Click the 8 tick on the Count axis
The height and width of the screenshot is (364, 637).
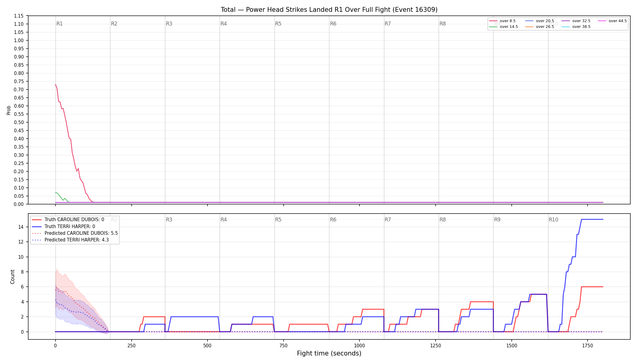click(22, 272)
